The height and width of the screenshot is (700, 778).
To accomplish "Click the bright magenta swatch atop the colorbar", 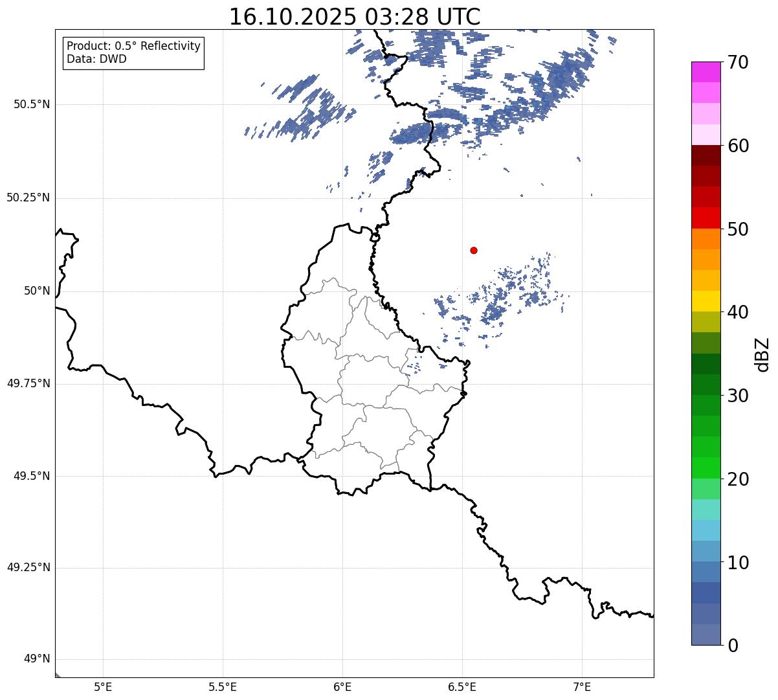I will (x=706, y=72).
